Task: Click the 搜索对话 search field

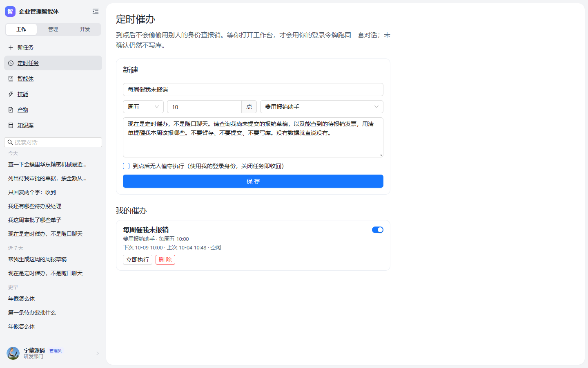Action: click(53, 142)
